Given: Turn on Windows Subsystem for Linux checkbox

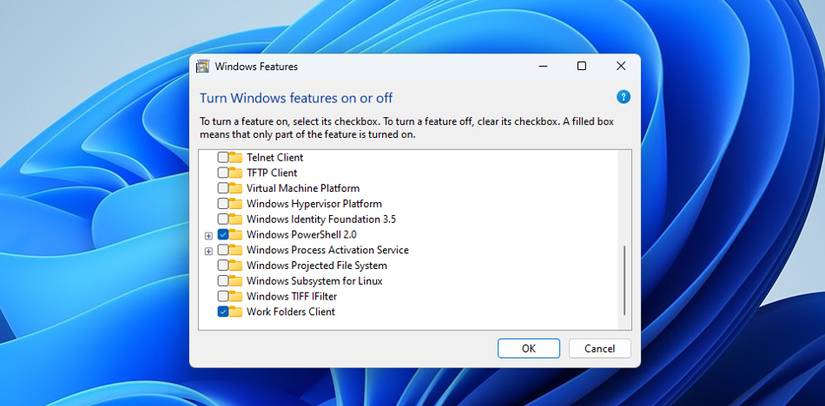Looking at the screenshot, I should coord(223,281).
